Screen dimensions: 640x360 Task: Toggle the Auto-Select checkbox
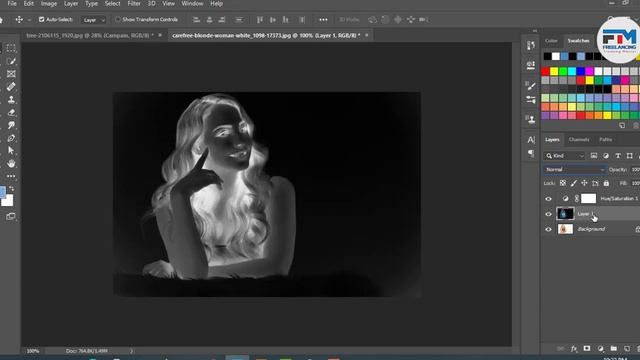coord(41,20)
